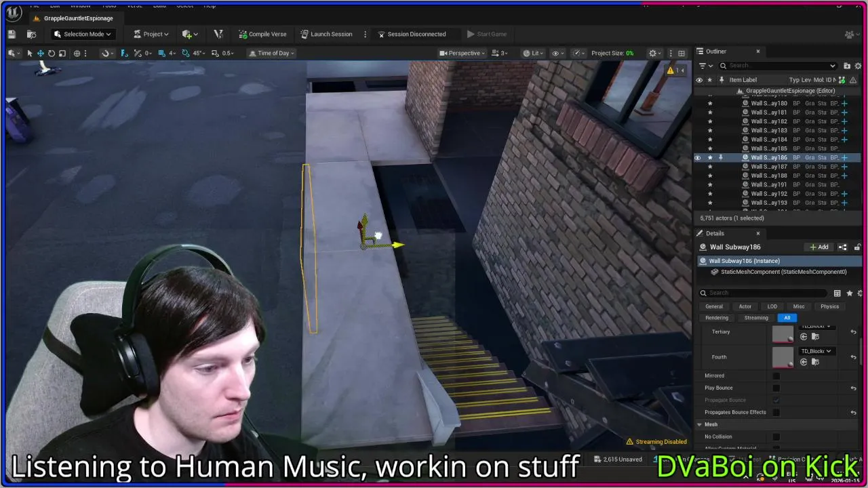
Task: Toggle the pin icon on Wall S...ay186 row
Action: pyautogui.click(x=721, y=157)
